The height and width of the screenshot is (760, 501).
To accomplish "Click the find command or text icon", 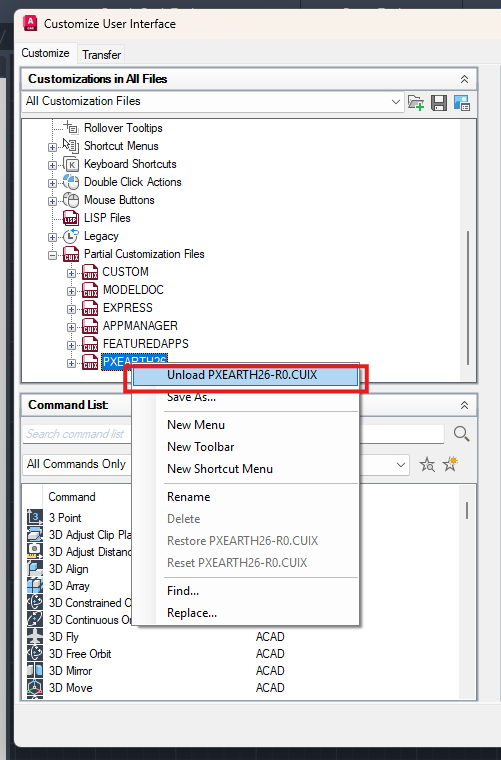I will (x=427, y=464).
